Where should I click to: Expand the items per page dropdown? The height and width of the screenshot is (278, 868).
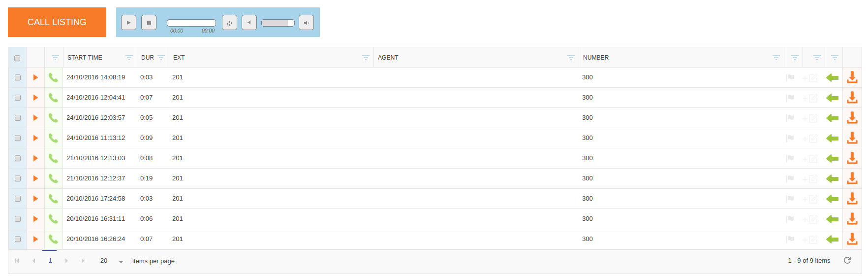click(x=121, y=261)
